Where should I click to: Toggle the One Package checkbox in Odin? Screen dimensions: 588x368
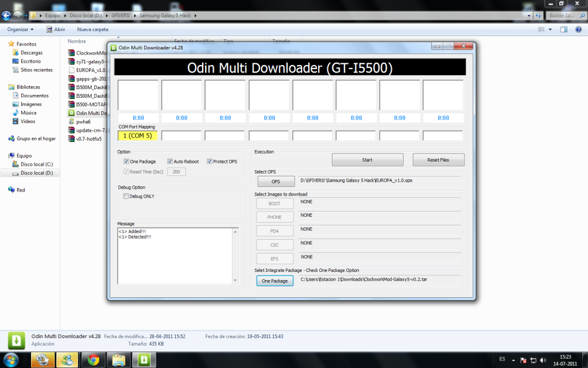point(126,162)
